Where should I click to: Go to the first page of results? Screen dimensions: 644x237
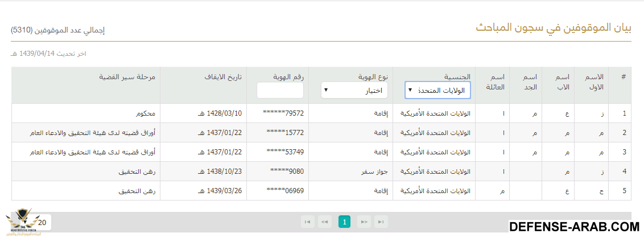[307, 222]
